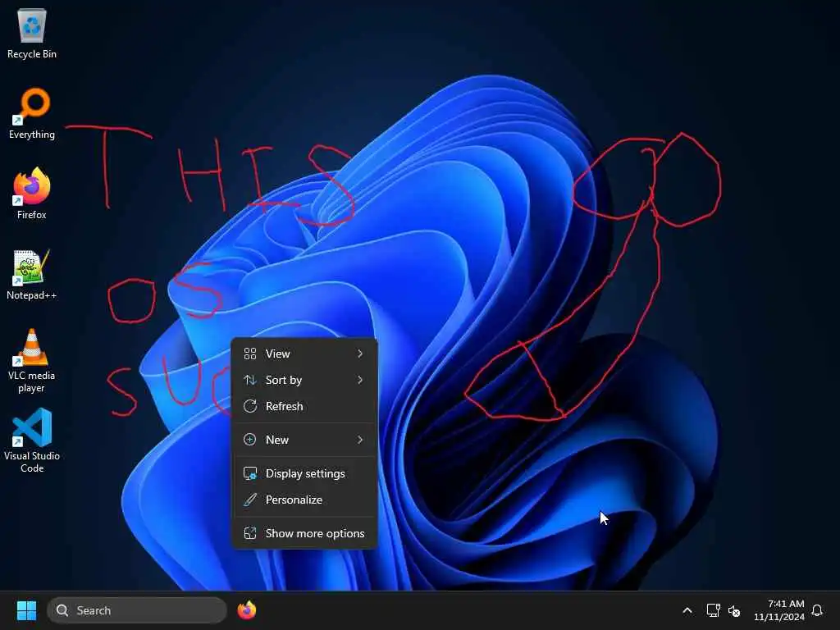The image size is (840, 630).
Task: Click the muted volume tray icon
Action: (734, 610)
